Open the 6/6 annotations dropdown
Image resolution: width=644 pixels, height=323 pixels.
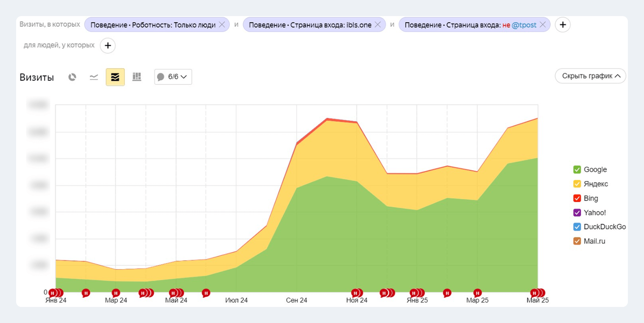click(x=173, y=77)
